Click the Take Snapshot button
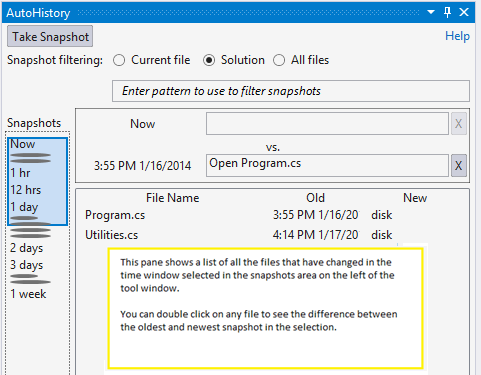The width and height of the screenshot is (481, 375). [50, 36]
